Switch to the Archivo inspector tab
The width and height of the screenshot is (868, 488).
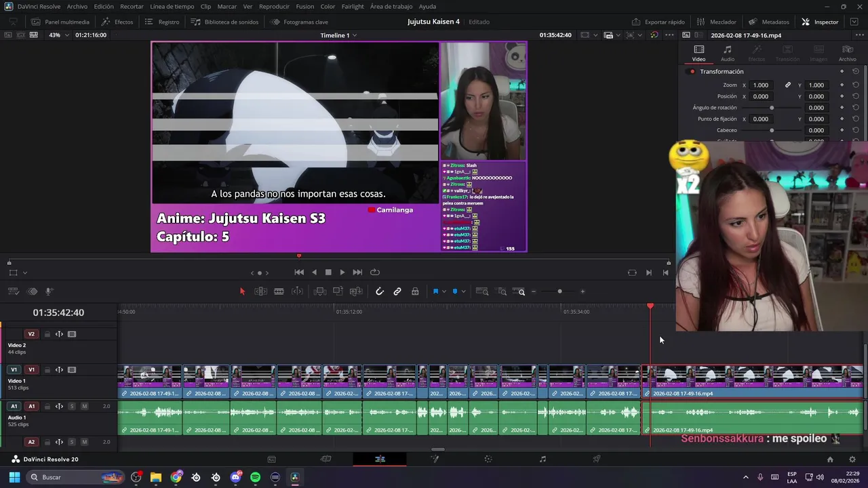click(x=848, y=53)
